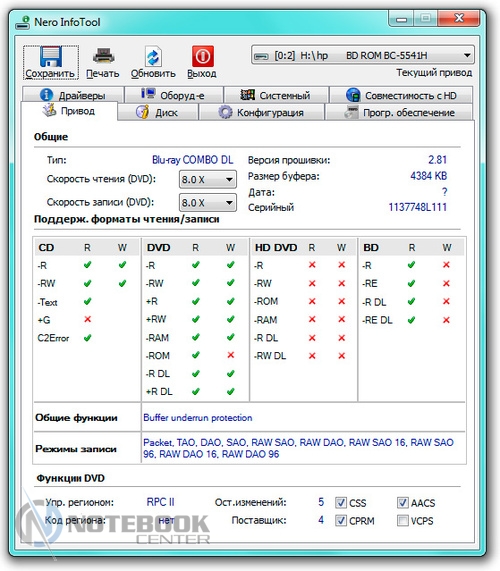Click the CD C2Error read checkmark
This screenshot has width=500, height=571.
(x=87, y=338)
